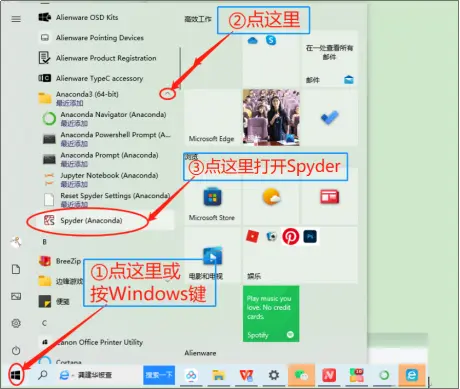Click the app list scrollbar

(x=180, y=68)
